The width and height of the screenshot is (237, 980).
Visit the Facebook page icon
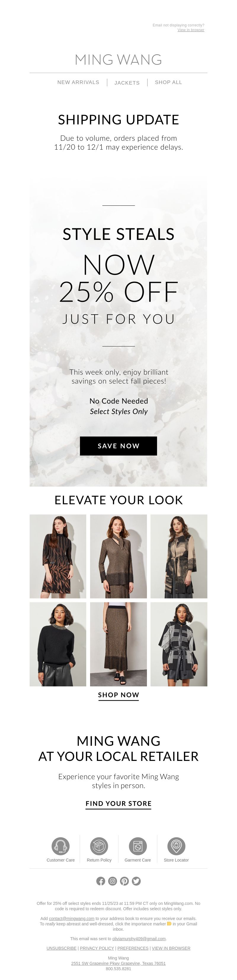click(x=101, y=881)
